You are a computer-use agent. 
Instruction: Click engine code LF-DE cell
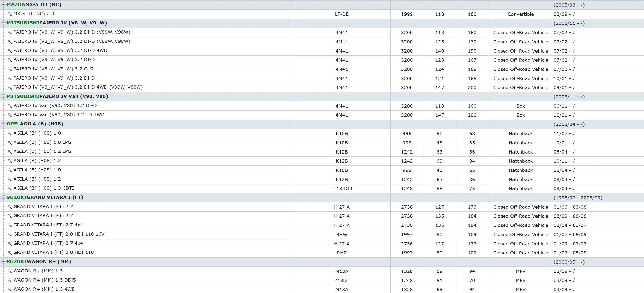pyautogui.click(x=342, y=14)
